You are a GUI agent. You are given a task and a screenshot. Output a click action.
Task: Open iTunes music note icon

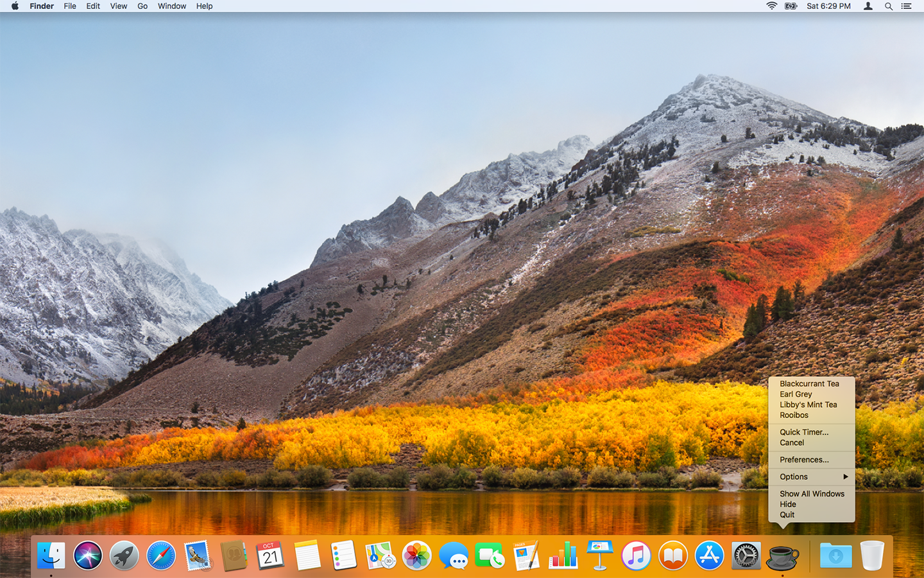[x=637, y=556]
